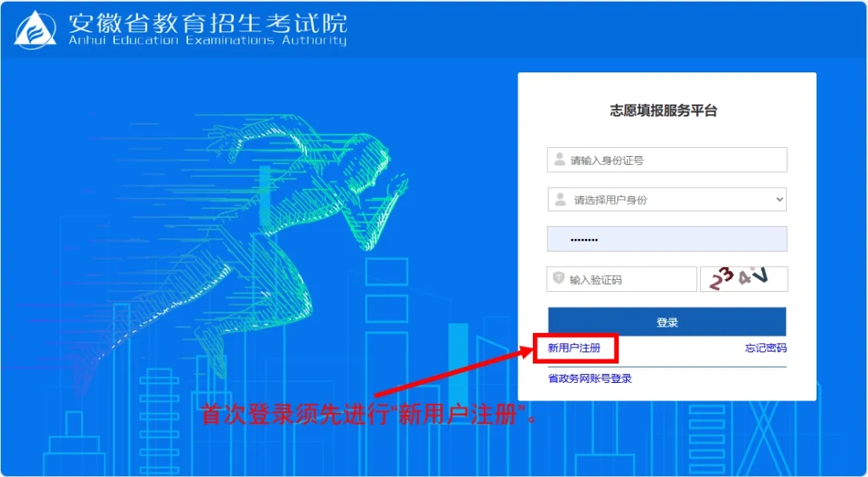The image size is (868, 477).
Task: Open the 新用户注册 link
Action: (574, 348)
